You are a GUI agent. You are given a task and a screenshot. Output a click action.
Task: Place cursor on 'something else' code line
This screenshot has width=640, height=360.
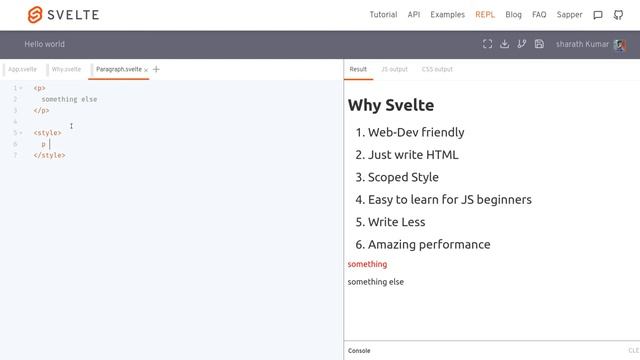pos(69,99)
